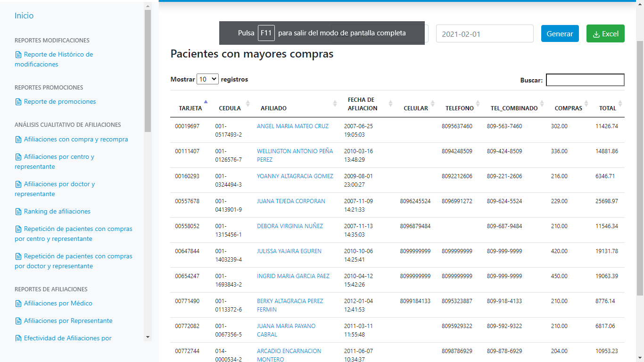The height and width of the screenshot is (362, 644).
Task: Open patient WELLINGTON ANTONIO PEÑA PEREZ
Action: click(295, 156)
